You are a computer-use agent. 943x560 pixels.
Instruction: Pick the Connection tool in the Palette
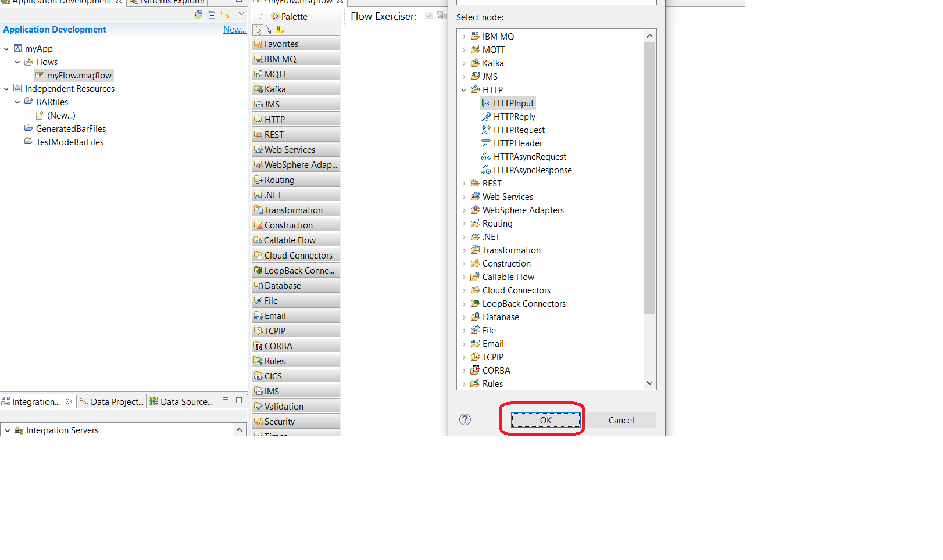coord(269,30)
